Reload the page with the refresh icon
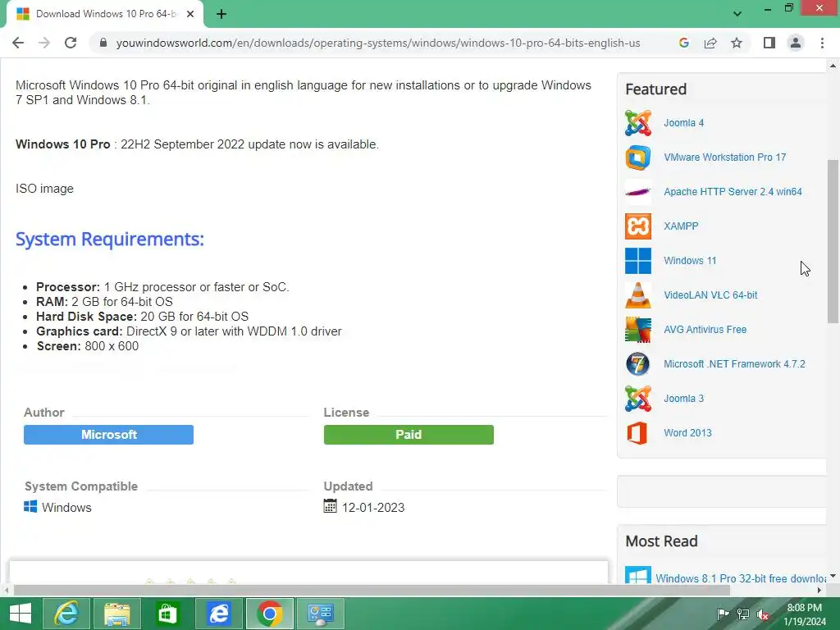Screen dimensions: 840x630 coord(71,43)
